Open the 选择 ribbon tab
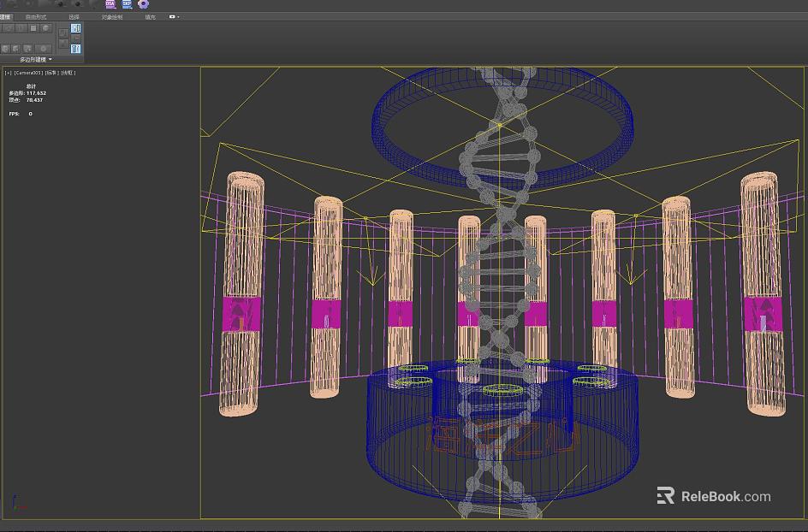 (x=74, y=17)
